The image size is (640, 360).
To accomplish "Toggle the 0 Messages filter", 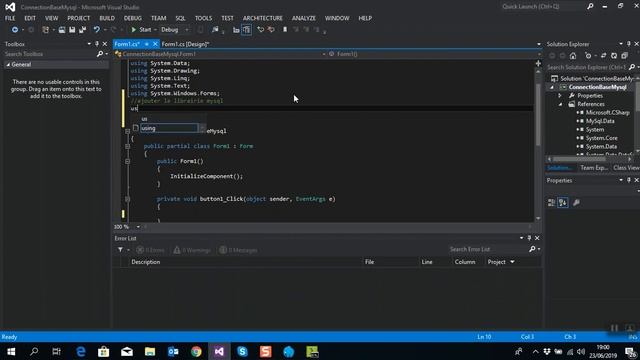I will tap(238, 250).
